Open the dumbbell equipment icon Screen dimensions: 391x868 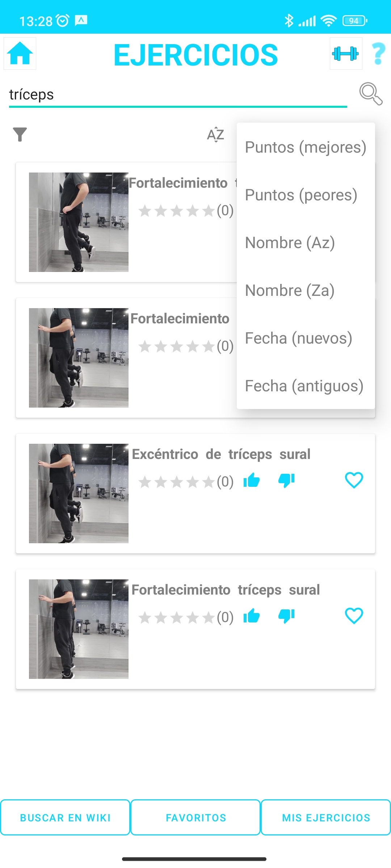tap(346, 54)
